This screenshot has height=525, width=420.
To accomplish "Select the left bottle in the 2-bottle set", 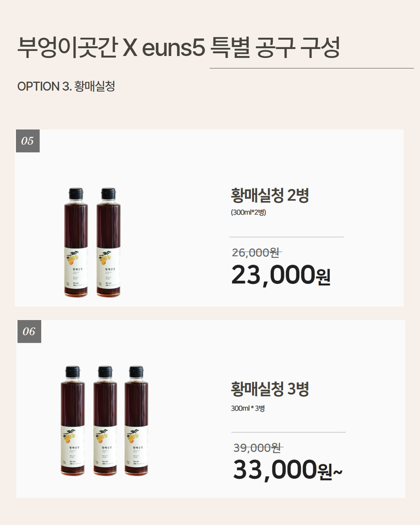I will (76, 242).
